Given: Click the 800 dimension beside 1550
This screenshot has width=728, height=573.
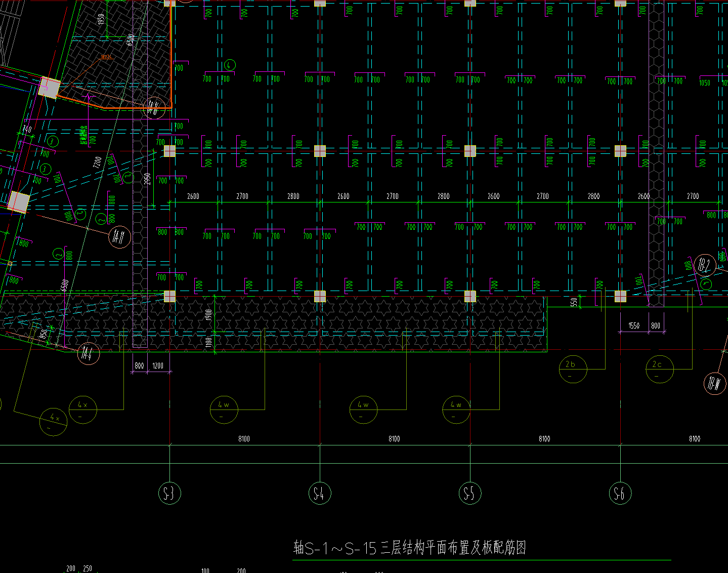Looking at the screenshot, I should point(656,326).
